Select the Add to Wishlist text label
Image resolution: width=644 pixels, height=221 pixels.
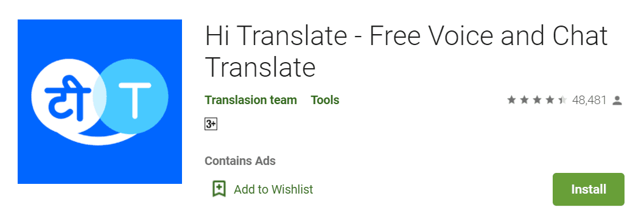(x=273, y=189)
